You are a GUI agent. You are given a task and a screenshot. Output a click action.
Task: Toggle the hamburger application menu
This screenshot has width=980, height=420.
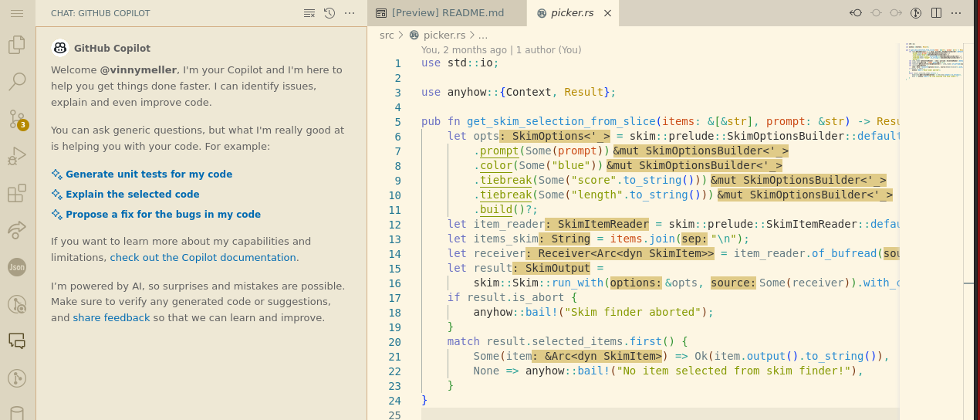click(17, 13)
